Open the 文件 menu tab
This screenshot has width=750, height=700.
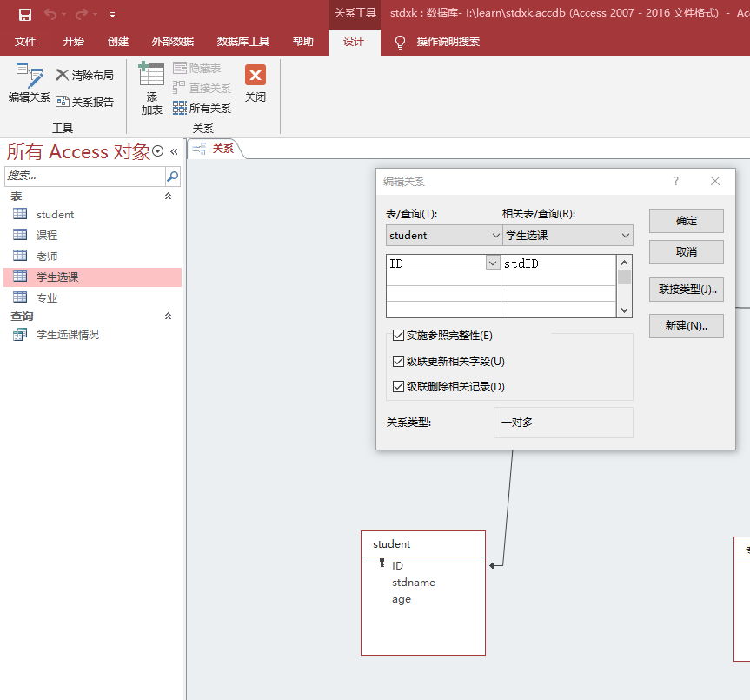click(x=25, y=42)
